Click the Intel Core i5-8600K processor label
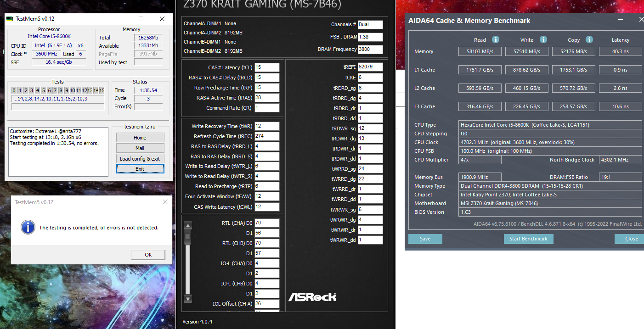 click(49, 36)
